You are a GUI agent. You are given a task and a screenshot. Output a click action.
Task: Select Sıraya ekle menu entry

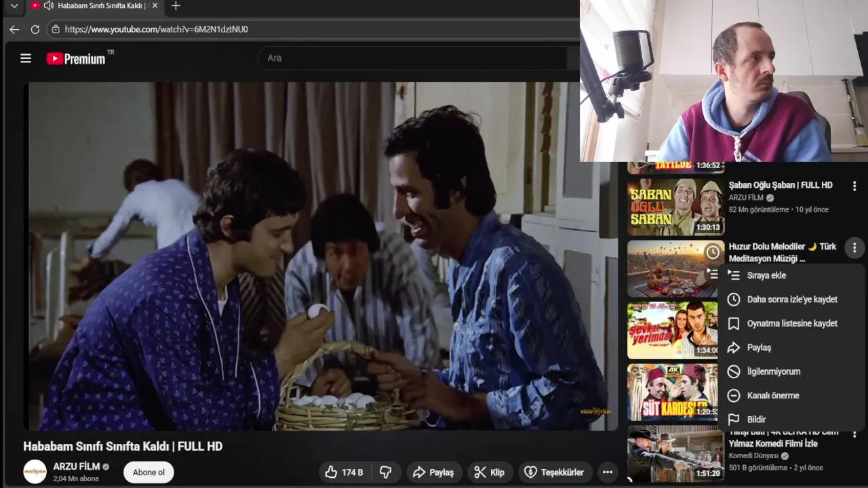pyautogui.click(x=791, y=275)
